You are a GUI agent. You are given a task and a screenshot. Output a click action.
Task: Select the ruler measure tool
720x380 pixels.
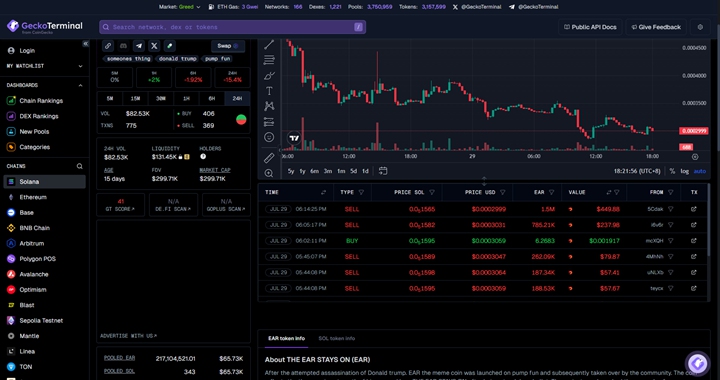[x=269, y=158]
